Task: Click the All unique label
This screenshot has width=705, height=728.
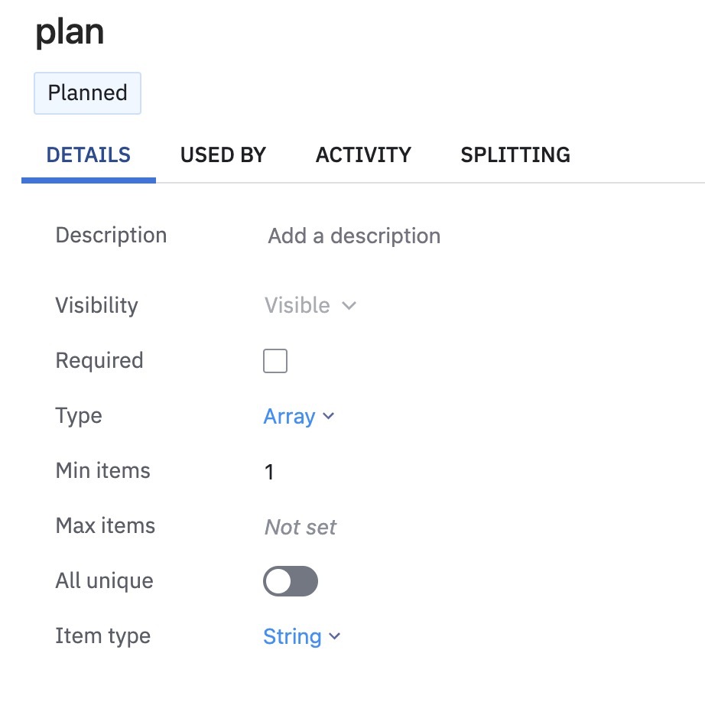Action: [x=105, y=581]
